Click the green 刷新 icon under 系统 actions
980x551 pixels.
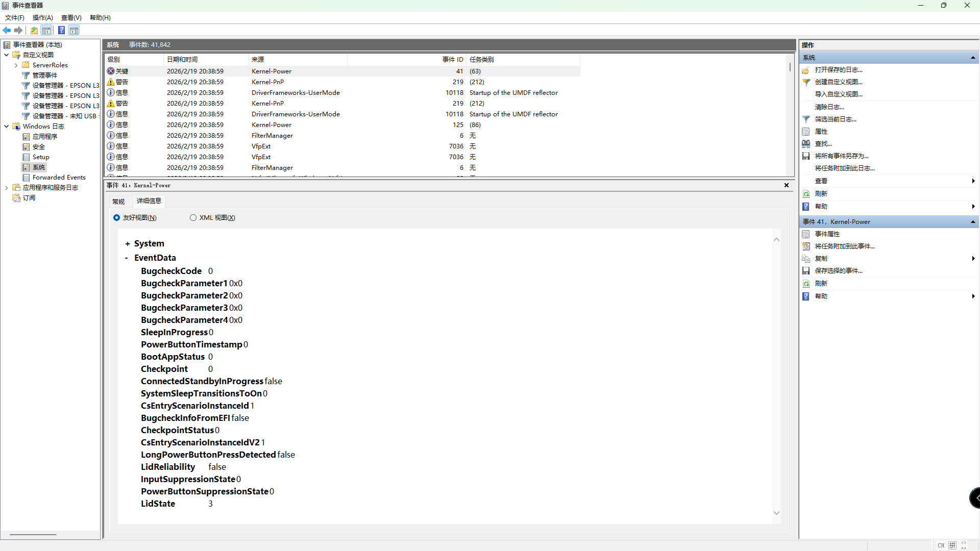click(x=806, y=194)
